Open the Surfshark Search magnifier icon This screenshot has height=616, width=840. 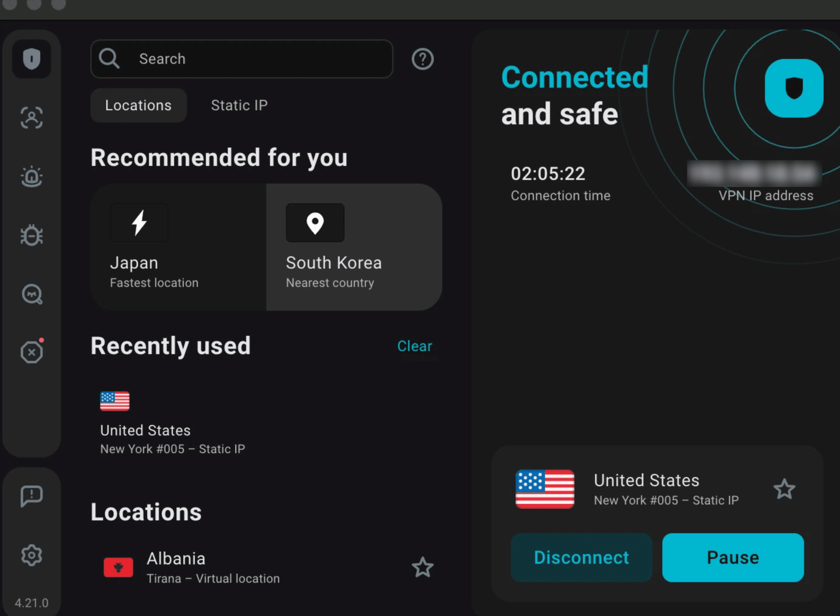[32, 294]
